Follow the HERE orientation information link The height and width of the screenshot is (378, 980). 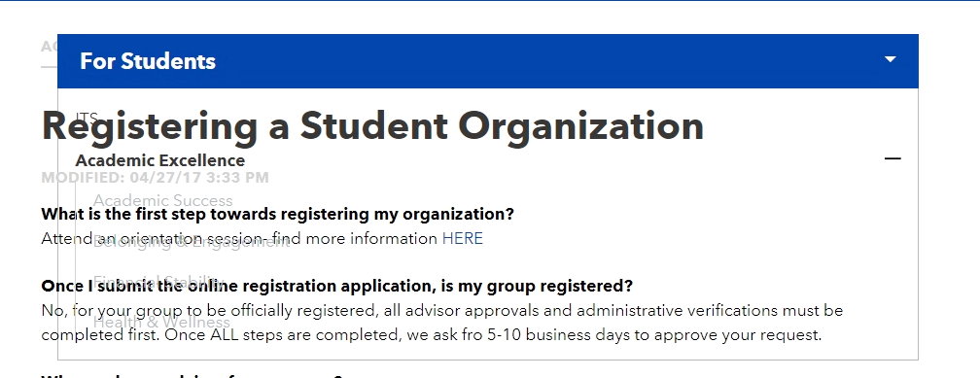point(463,239)
